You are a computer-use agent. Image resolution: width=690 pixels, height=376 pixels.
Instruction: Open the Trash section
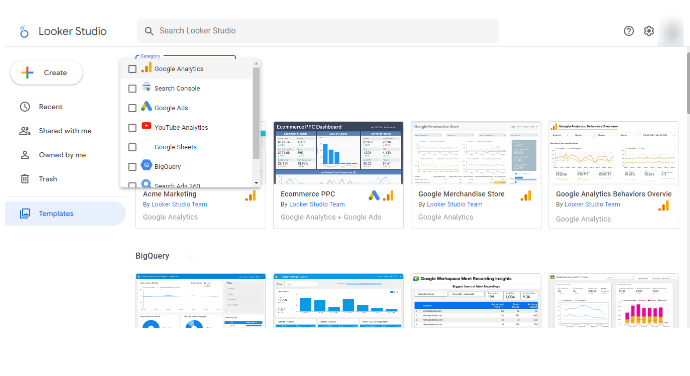click(x=48, y=179)
